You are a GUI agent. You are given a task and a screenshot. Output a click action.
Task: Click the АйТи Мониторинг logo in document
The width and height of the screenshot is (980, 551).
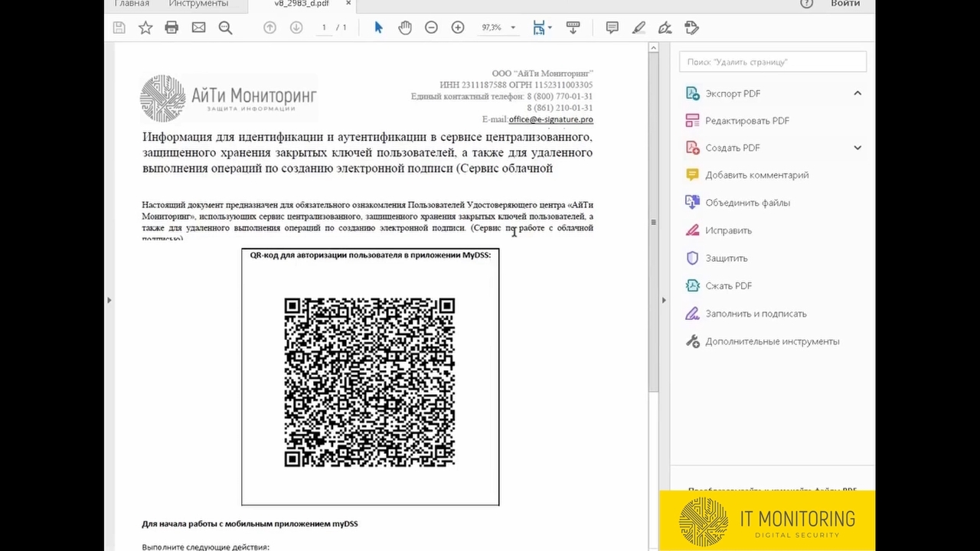pos(228,98)
